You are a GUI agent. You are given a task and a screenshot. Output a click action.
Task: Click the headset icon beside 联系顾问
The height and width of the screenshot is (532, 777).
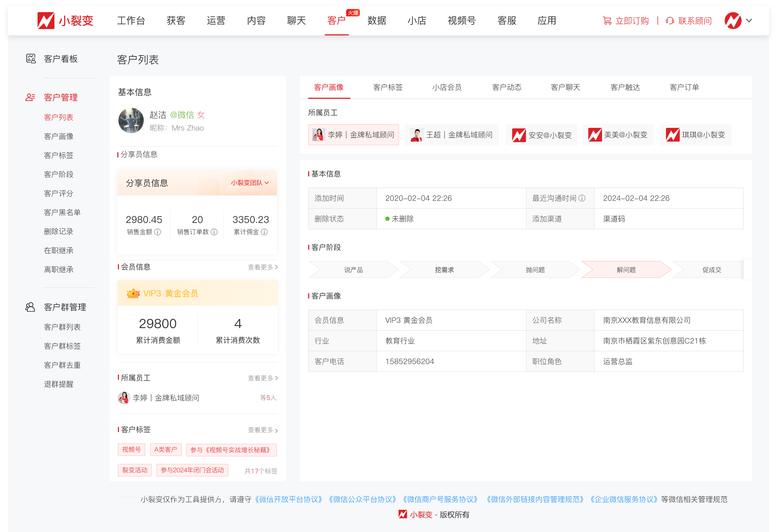(669, 21)
